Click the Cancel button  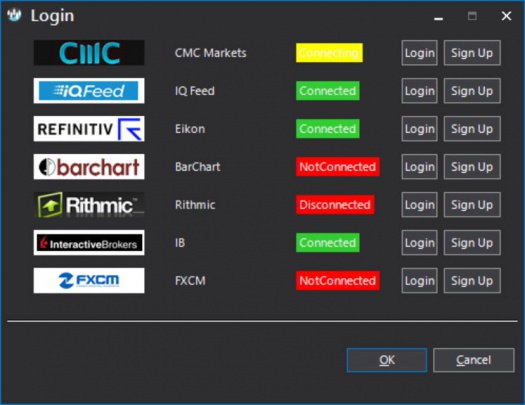click(x=473, y=360)
